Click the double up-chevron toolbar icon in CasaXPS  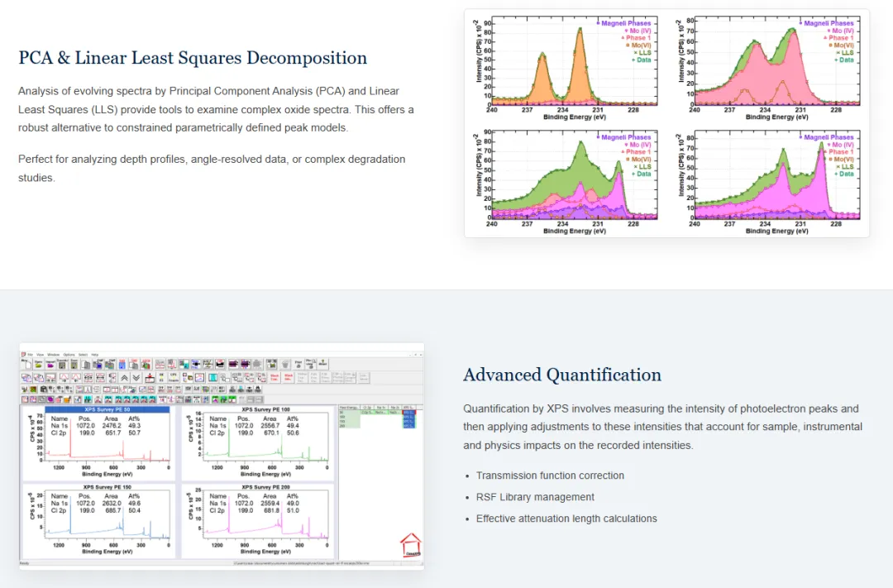(x=124, y=378)
